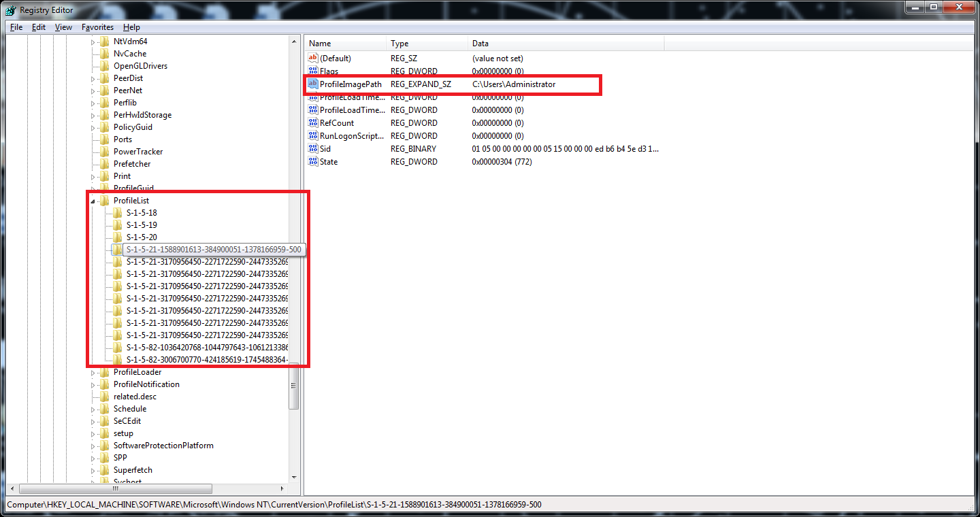The image size is (980, 517).
Task: Click the ProfileList folder icon
Action: 104,201
